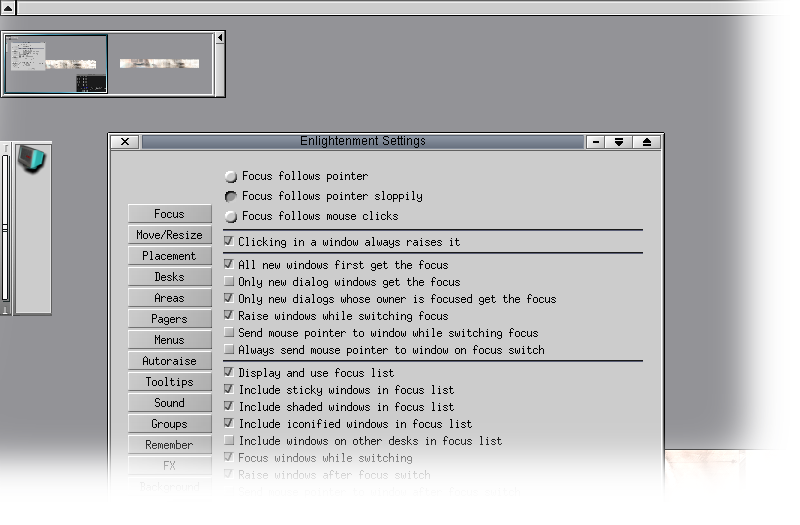The width and height of the screenshot is (800, 525).
Task: Go to the Sound settings
Action: (x=169, y=402)
